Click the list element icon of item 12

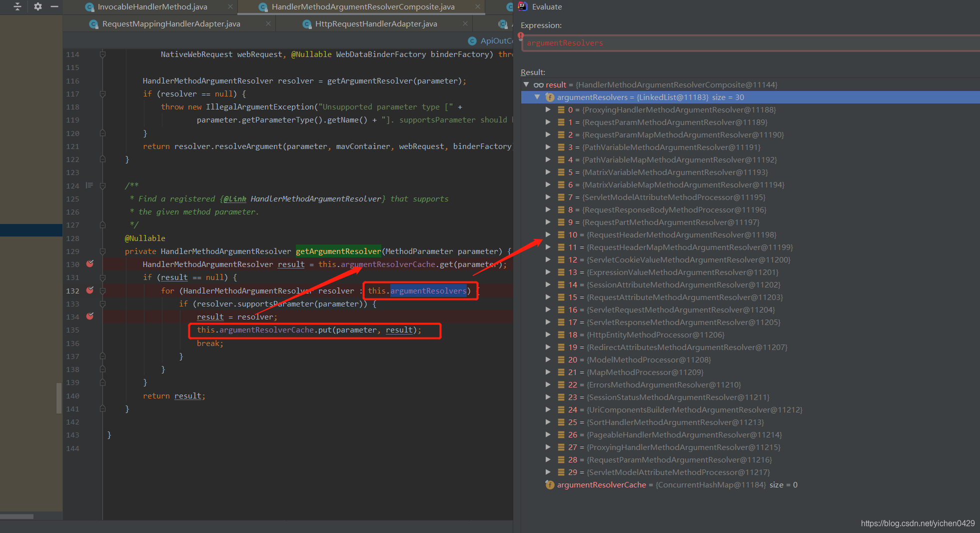[x=561, y=259]
